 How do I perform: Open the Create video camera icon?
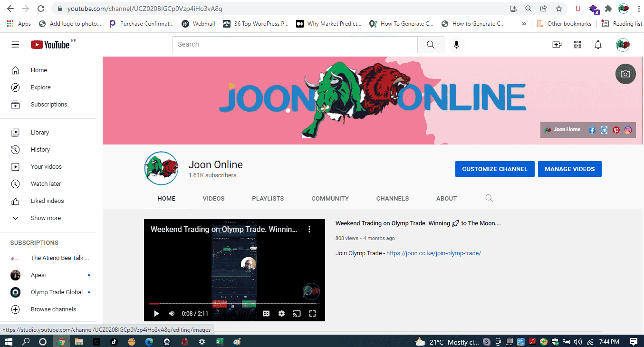click(557, 45)
